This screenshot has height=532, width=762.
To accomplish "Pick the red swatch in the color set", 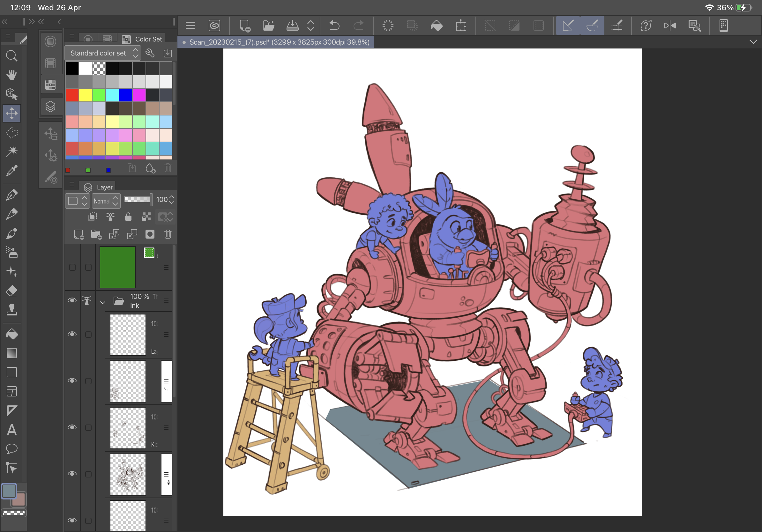I will click(72, 95).
